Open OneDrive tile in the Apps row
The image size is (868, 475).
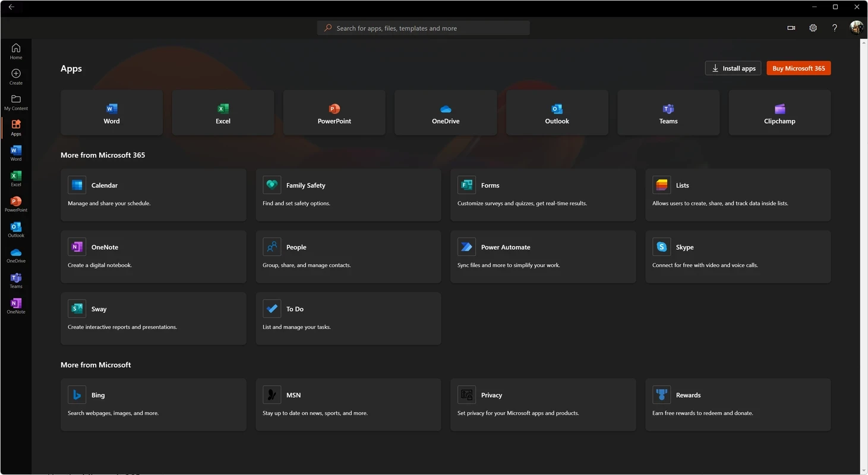446,113
